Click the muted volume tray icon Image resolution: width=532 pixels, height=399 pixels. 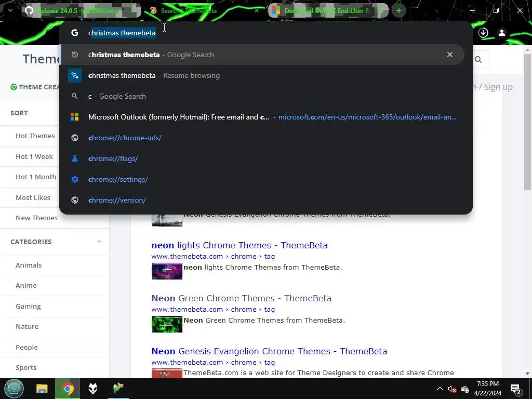452,389
